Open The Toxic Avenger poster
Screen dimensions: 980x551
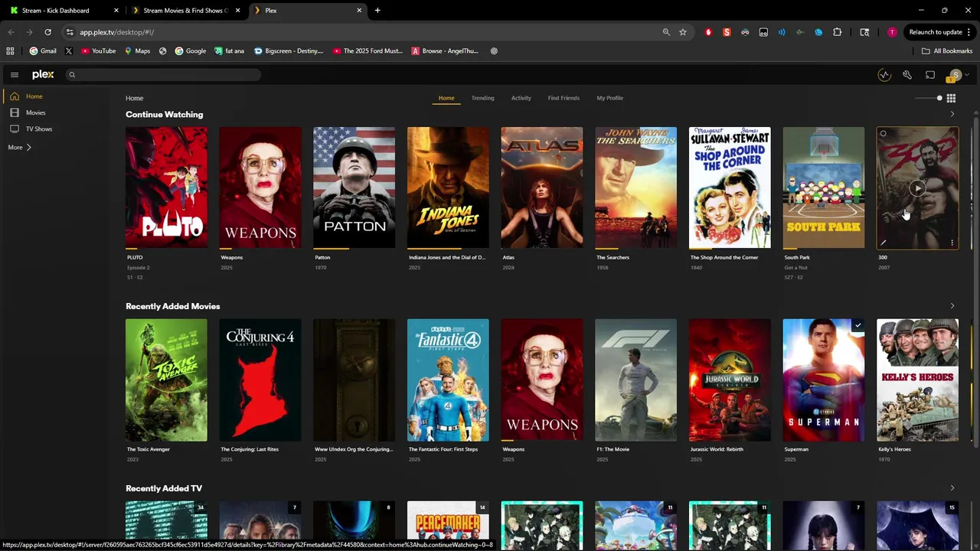pyautogui.click(x=166, y=380)
